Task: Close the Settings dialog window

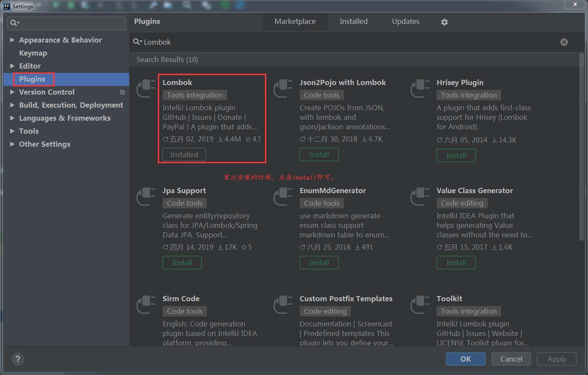Action: [x=575, y=4]
